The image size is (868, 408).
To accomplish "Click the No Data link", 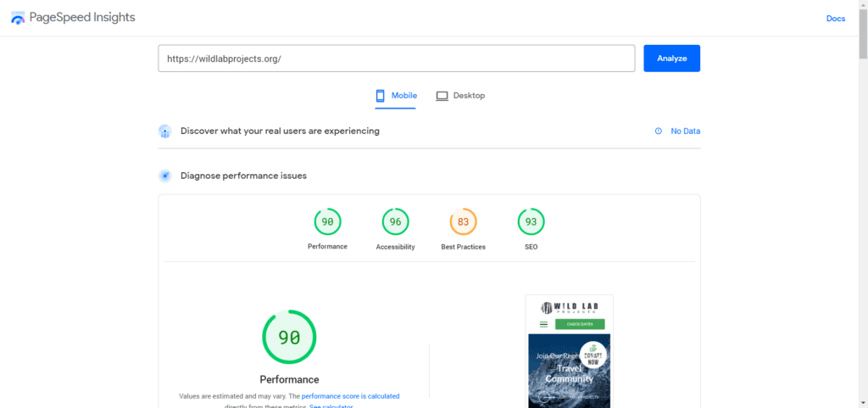I will coord(685,131).
